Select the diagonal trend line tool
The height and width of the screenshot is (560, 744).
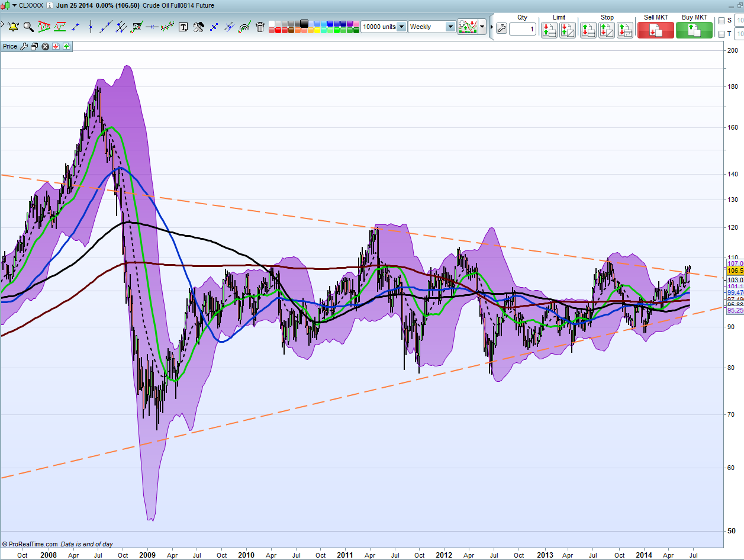[106, 27]
